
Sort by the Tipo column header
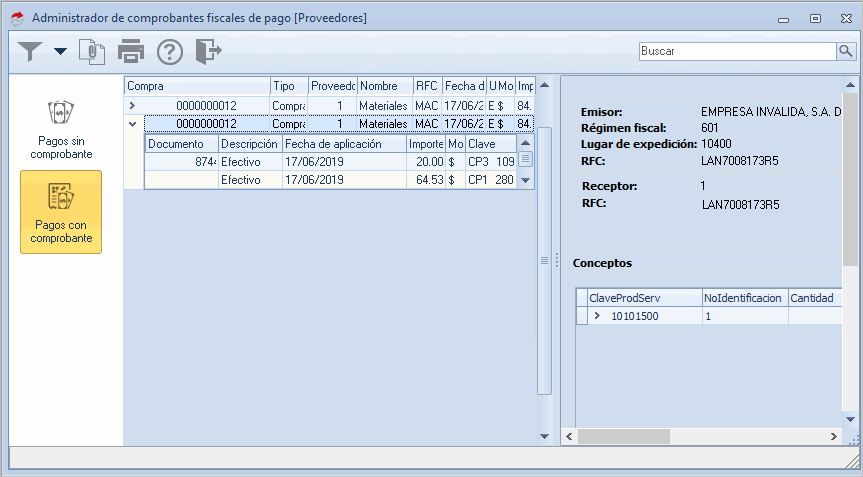[x=290, y=86]
